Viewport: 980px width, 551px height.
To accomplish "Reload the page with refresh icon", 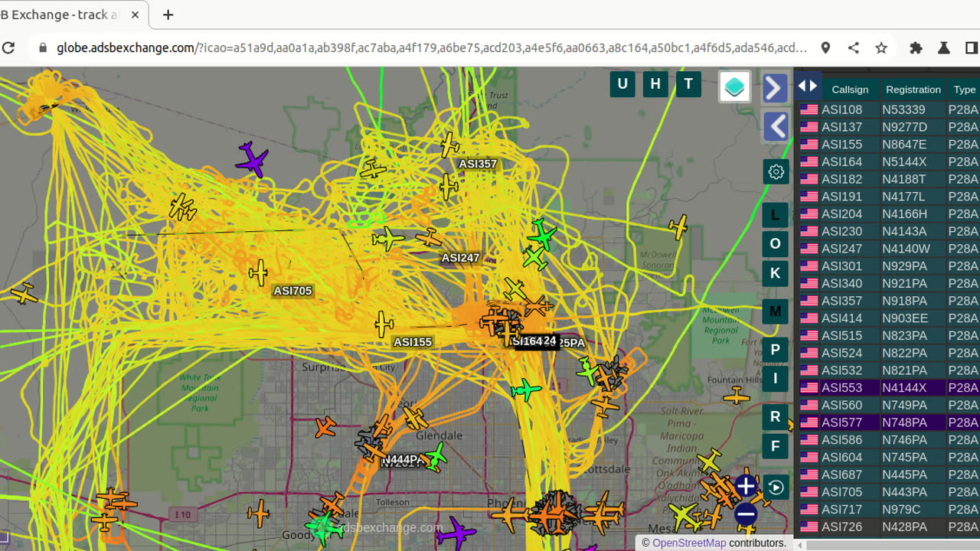I will tap(8, 47).
